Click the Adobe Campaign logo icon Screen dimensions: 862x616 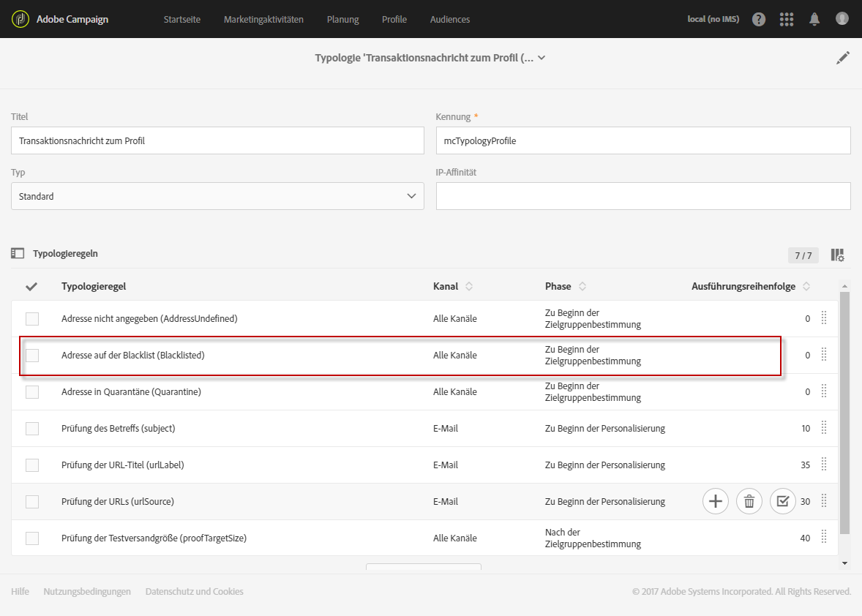20,19
